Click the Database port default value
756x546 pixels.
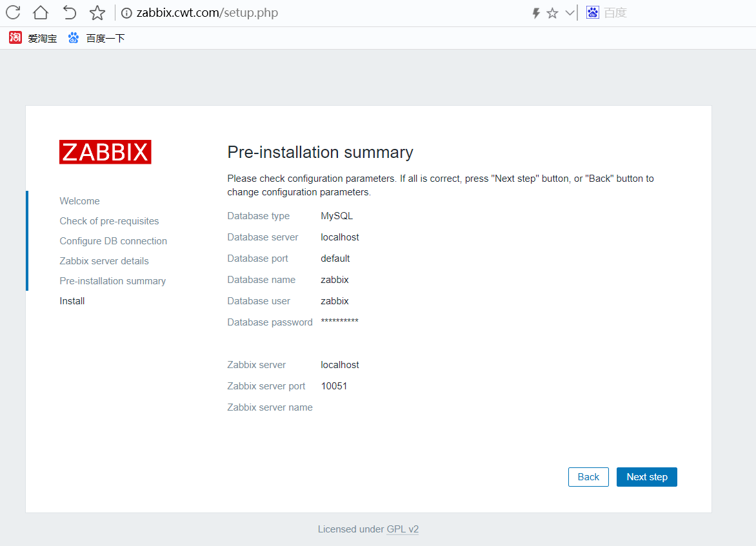(335, 258)
